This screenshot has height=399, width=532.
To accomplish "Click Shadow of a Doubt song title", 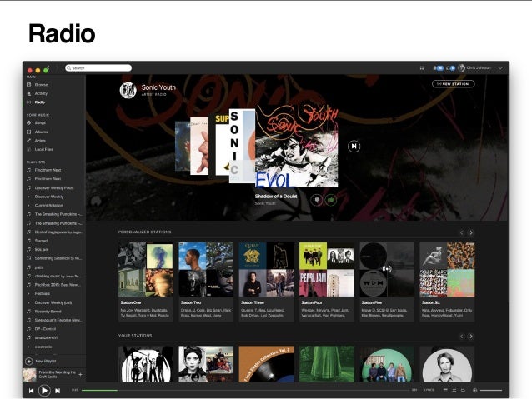I will click(x=276, y=197).
